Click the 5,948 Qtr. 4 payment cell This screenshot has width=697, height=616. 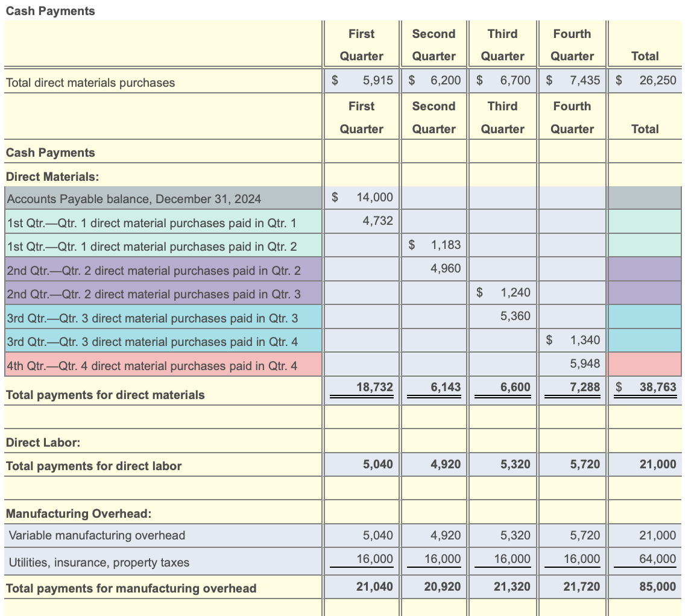tap(585, 363)
